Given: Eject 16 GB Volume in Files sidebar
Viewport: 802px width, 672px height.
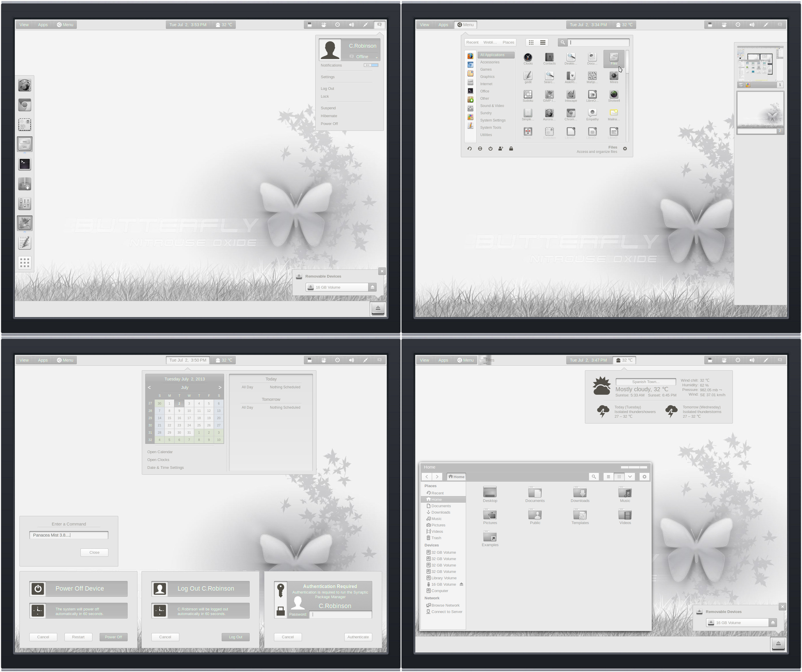Looking at the screenshot, I should 461,584.
